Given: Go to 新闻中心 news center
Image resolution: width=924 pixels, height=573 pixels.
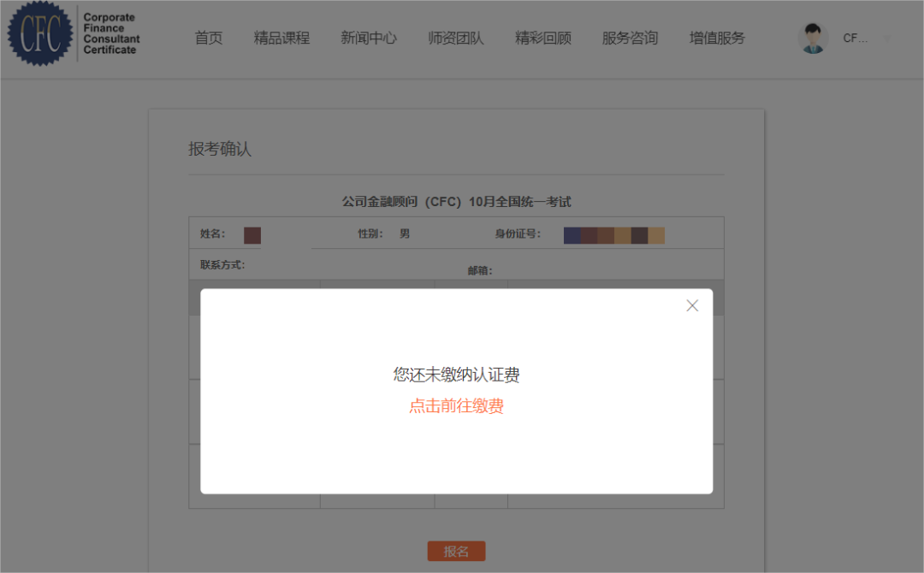Looking at the screenshot, I should click(x=369, y=38).
